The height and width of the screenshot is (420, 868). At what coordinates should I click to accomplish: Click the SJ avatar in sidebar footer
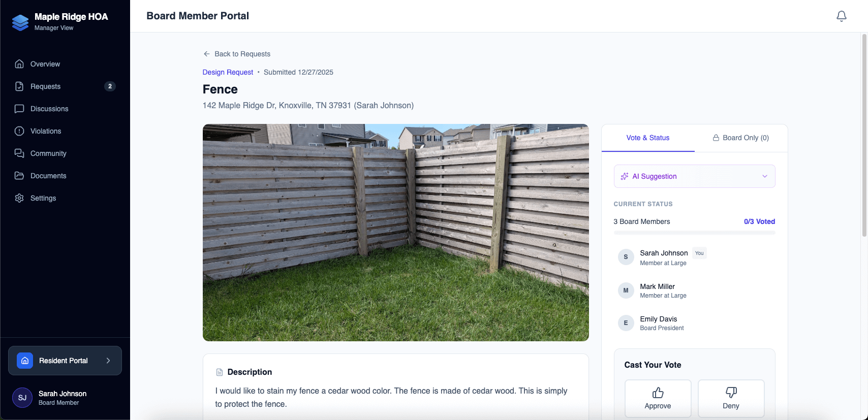coord(22,398)
